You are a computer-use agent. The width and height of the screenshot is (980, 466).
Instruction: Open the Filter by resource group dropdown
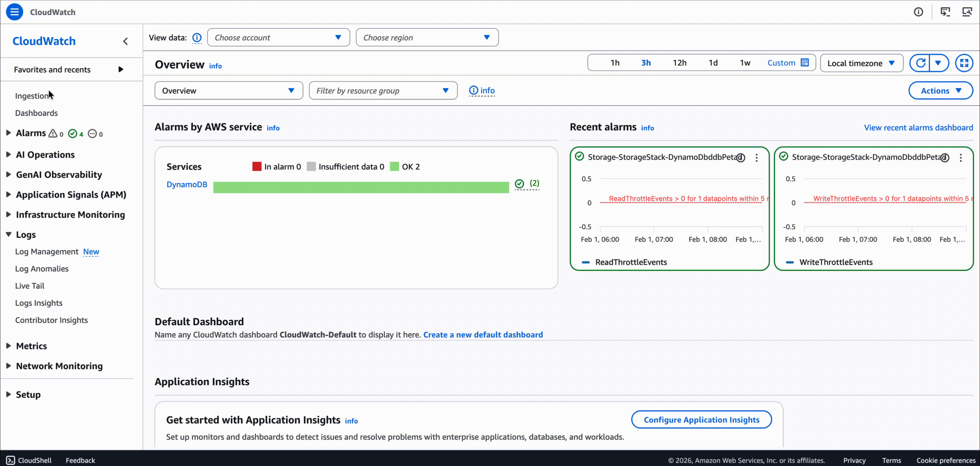383,90
